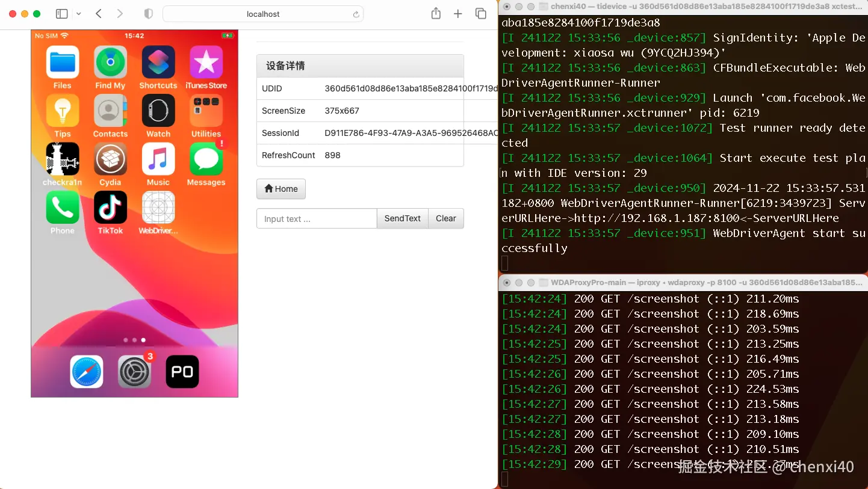Open the Utilities folder
Viewport: 868px width, 489px height.
coord(206,110)
